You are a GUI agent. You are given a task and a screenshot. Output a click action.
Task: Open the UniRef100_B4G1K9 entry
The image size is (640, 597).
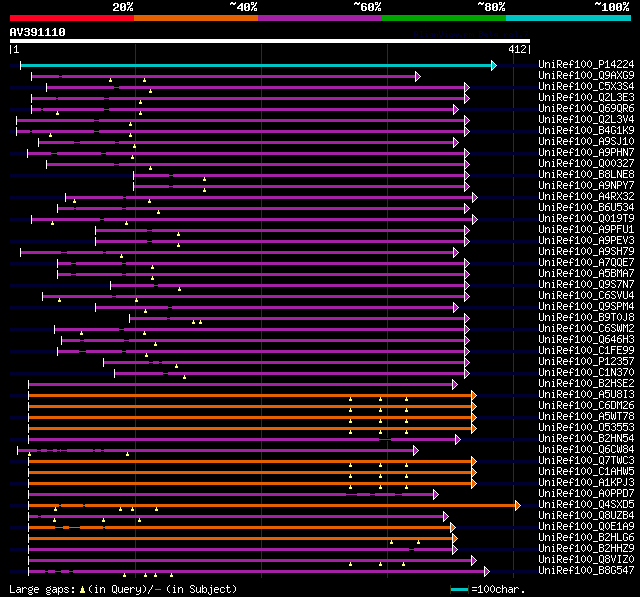pos(586,131)
